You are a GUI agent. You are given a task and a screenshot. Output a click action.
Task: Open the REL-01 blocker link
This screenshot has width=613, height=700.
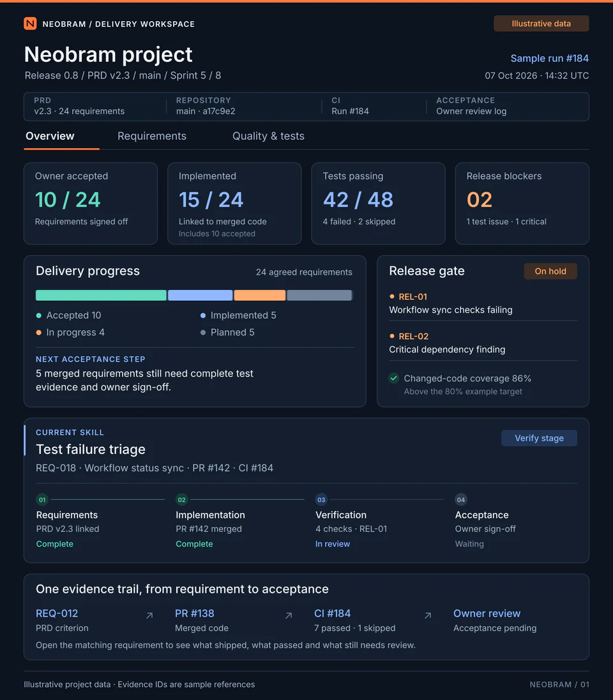(412, 296)
